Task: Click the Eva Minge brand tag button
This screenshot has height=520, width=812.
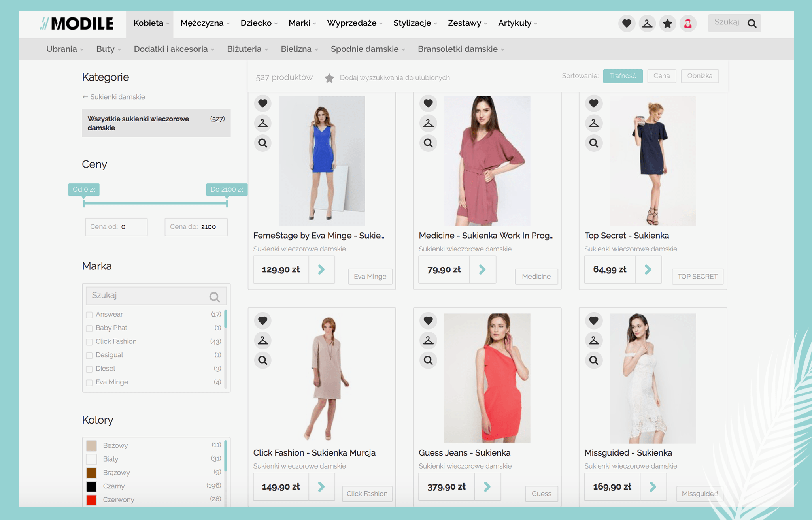Action: pos(370,277)
